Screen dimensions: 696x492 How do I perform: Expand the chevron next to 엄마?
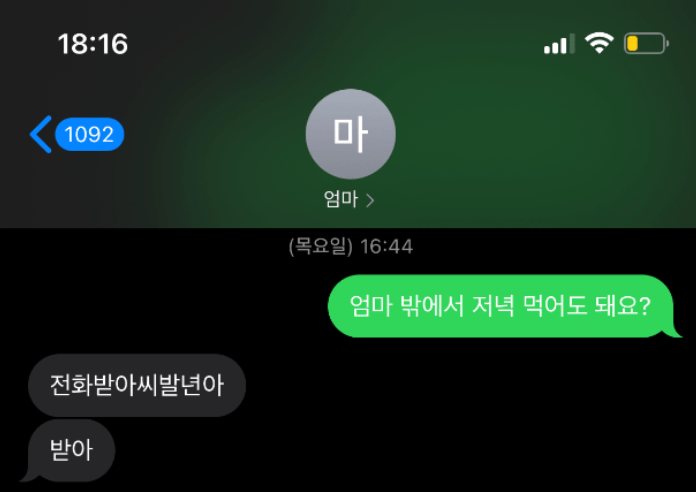[370, 201]
